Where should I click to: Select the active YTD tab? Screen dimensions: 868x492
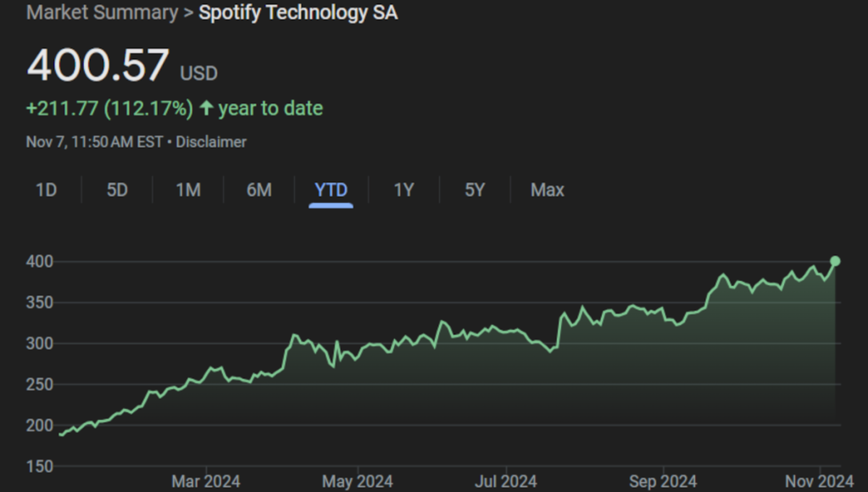331,190
